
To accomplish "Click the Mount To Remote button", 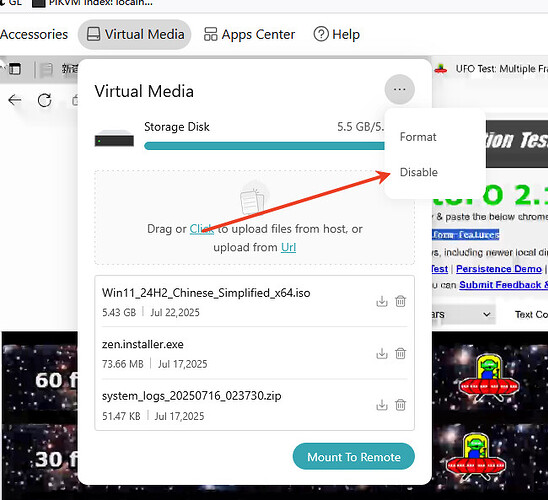I will [354, 457].
